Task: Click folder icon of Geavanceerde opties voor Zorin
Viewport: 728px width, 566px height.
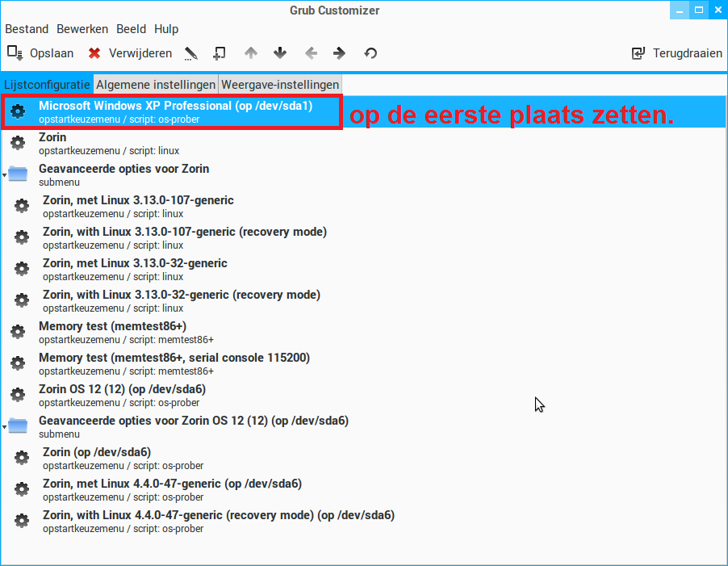Action: pyautogui.click(x=18, y=174)
